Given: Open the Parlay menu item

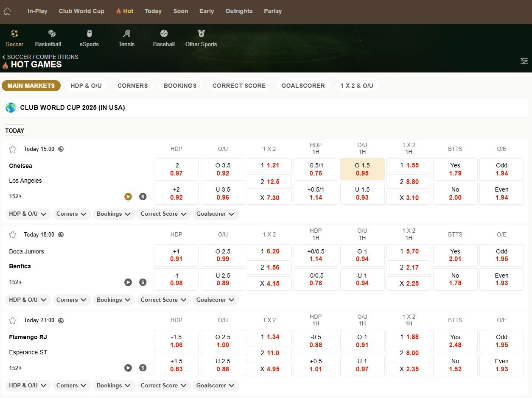Looking at the screenshot, I should (273, 11).
